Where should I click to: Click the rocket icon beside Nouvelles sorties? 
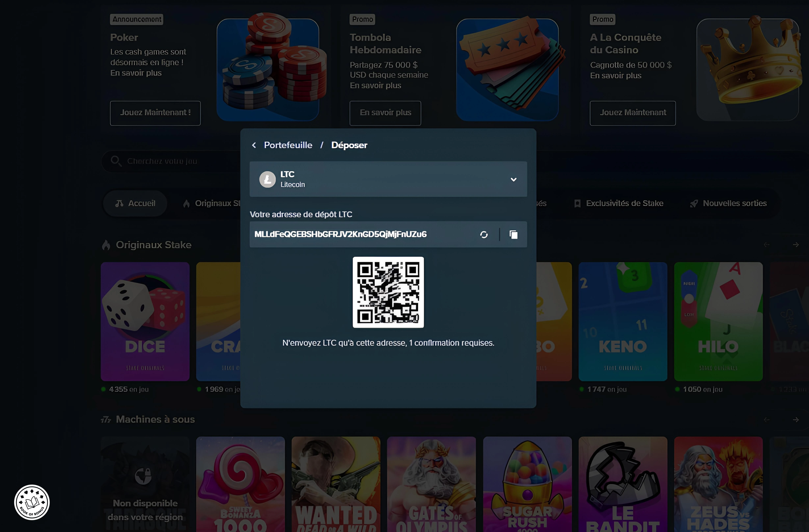click(x=694, y=204)
